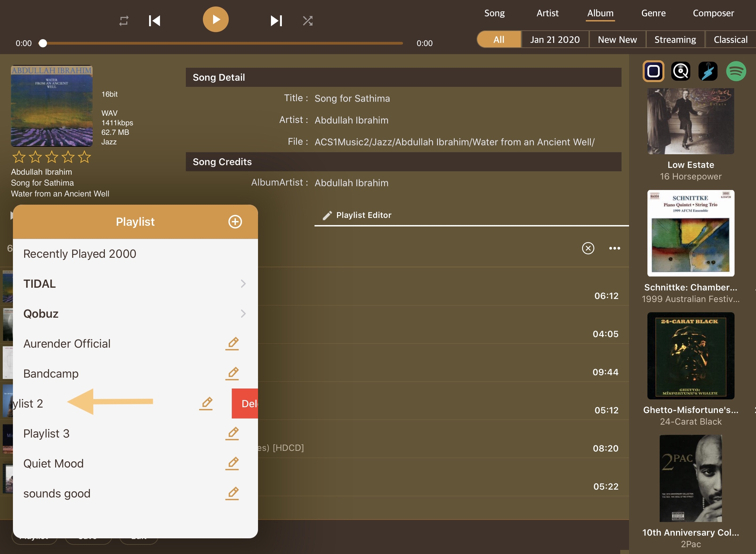Viewport: 756px width, 554px height.
Task: Open the Low Estate album cover
Action: pyautogui.click(x=691, y=121)
